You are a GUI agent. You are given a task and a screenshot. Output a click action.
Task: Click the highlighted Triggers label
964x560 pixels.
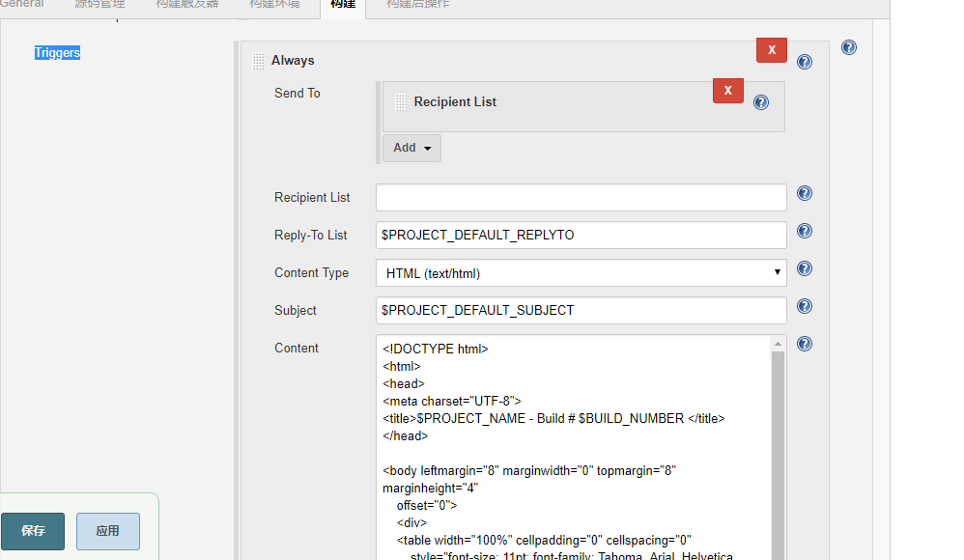(57, 53)
